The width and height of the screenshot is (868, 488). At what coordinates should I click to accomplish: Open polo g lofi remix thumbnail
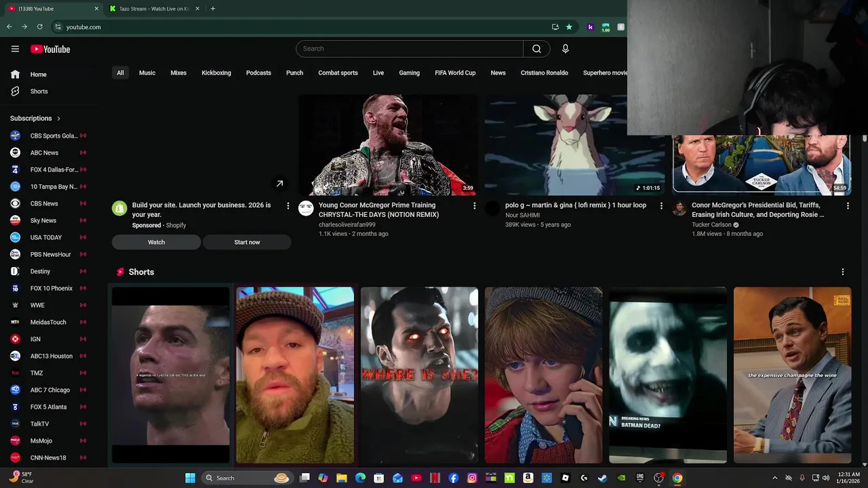click(x=574, y=144)
